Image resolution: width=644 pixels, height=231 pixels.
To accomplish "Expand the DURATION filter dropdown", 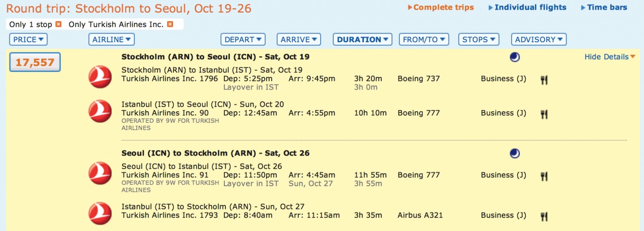I will 362,39.
